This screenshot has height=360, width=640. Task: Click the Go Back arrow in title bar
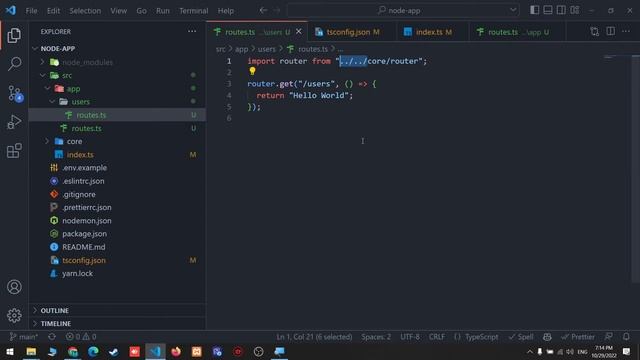pos(264,10)
